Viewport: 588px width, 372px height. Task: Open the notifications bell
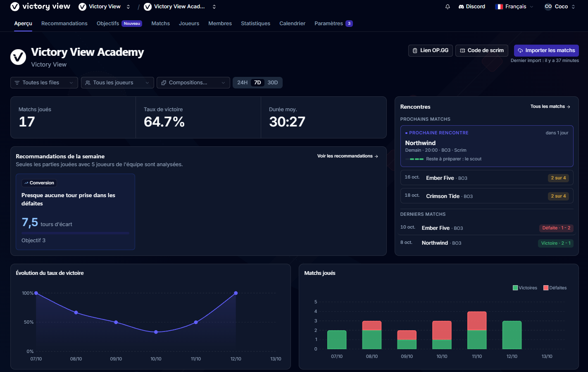tap(448, 7)
